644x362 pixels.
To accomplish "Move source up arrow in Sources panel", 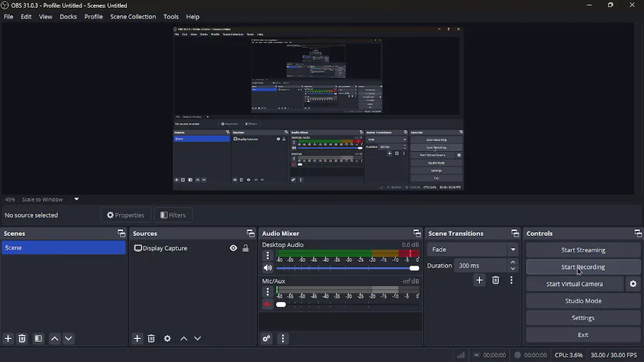I will coord(184,338).
